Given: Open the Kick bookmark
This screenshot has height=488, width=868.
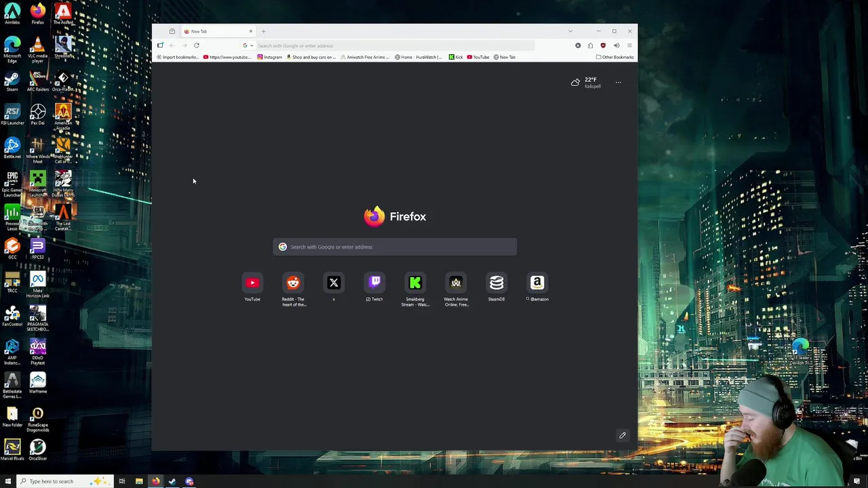Looking at the screenshot, I should [456, 57].
